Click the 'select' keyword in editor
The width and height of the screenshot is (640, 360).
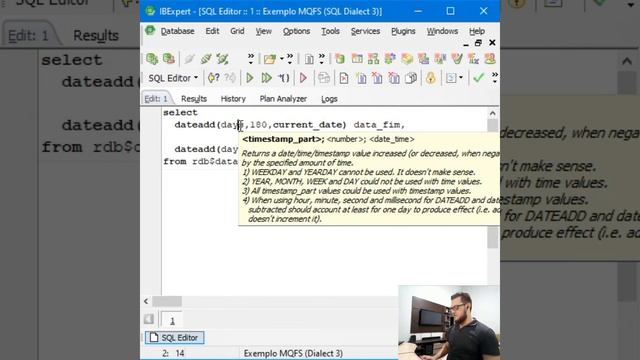click(x=180, y=113)
